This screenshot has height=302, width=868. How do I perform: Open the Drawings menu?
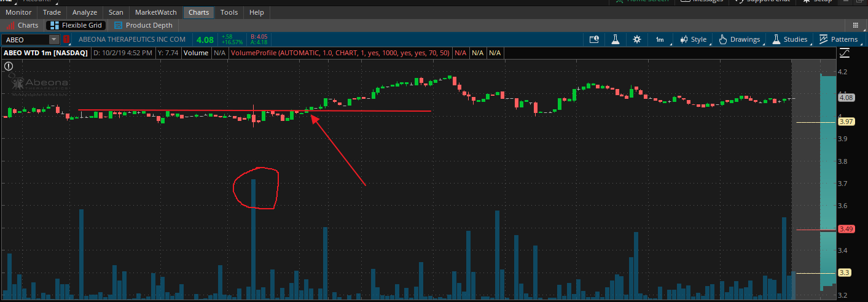pyautogui.click(x=740, y=39)
